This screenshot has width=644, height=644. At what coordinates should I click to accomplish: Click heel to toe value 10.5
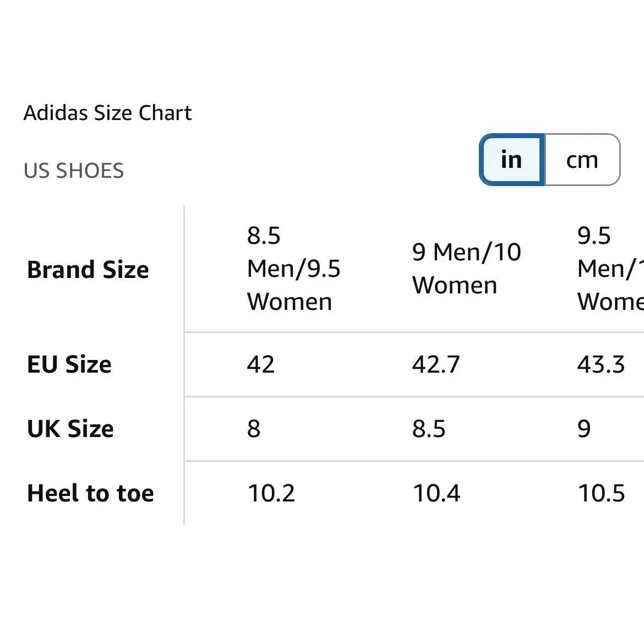[601, 493]
